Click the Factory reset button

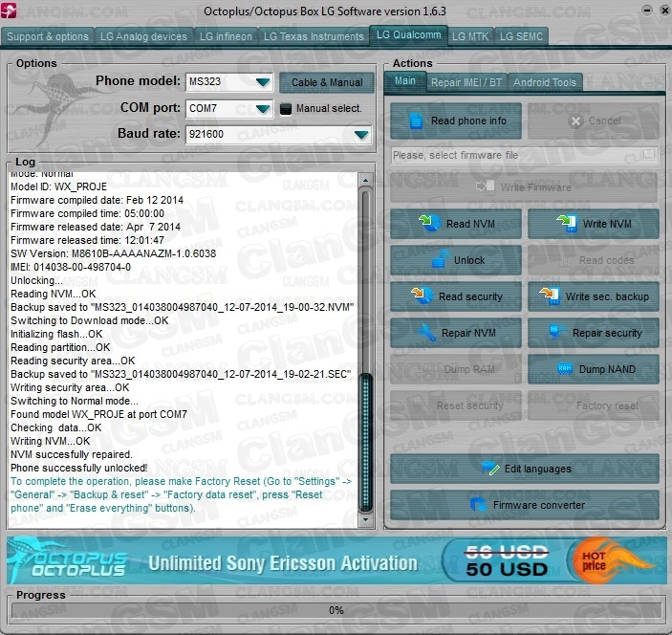point(594,405)
